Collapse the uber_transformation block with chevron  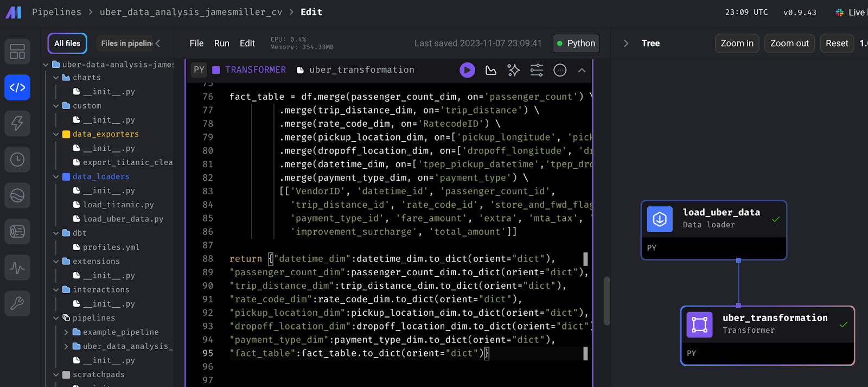point(582,70)
